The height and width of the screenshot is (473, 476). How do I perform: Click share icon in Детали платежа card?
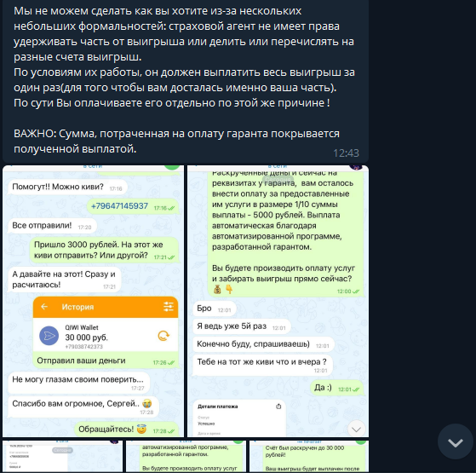pyautogui.click(x=278, y=407)
